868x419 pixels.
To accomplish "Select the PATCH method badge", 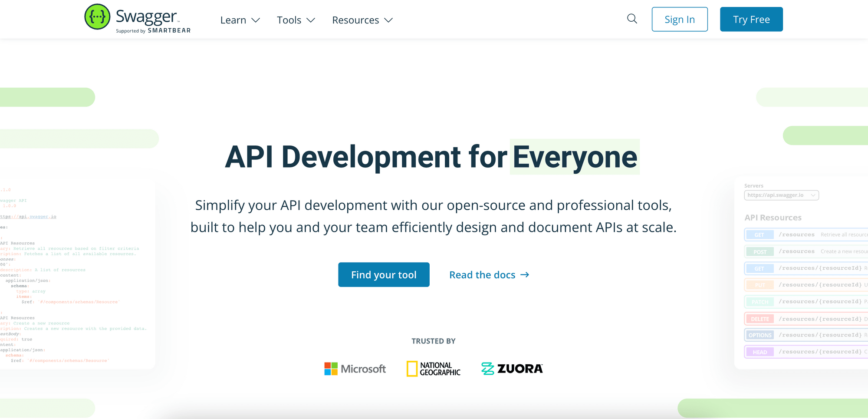I will click(759, 302).
